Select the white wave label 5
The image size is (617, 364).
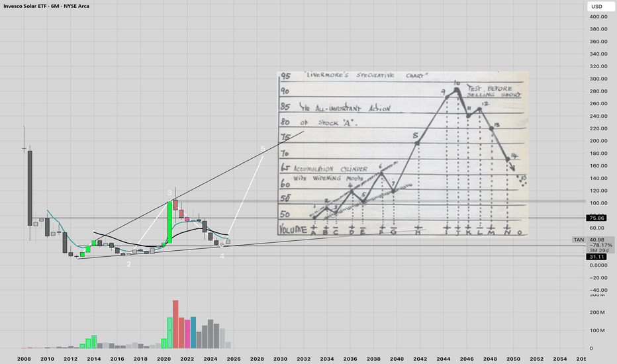[263, 149]
